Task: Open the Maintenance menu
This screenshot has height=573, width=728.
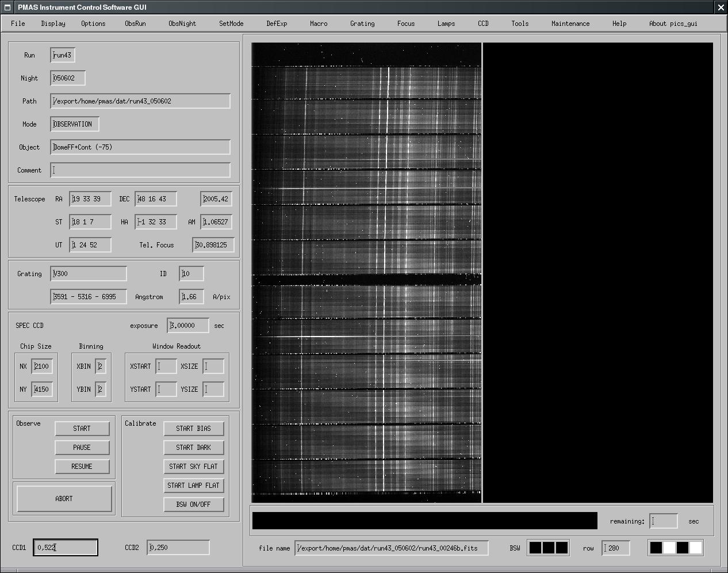Action: (x=570, y=24)
